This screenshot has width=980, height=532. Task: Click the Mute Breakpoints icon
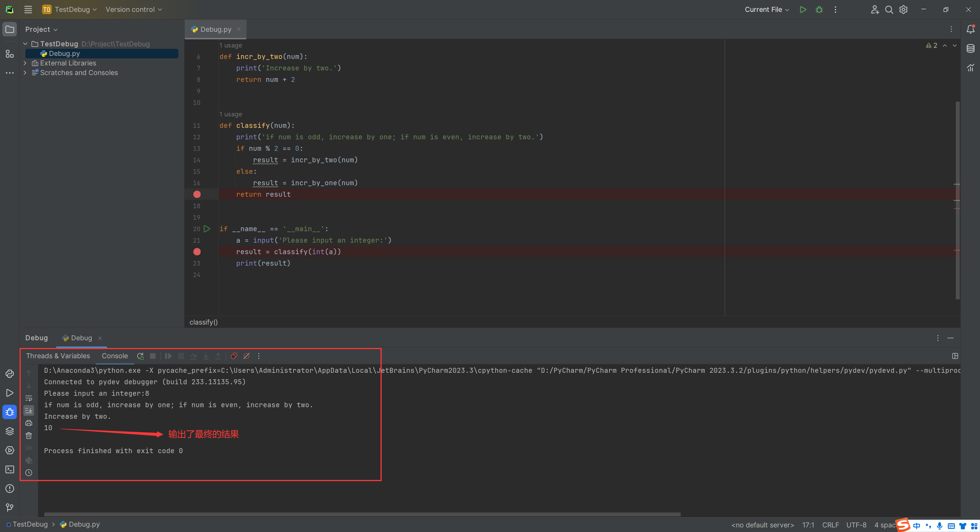(x=247, y=356)
